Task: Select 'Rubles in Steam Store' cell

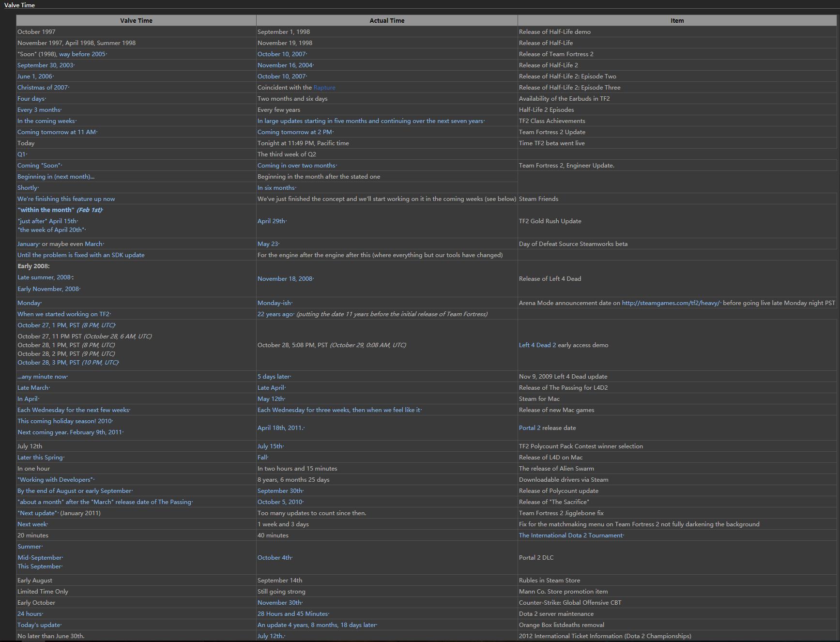Action: pyautogui.click(x=677, y=581)
